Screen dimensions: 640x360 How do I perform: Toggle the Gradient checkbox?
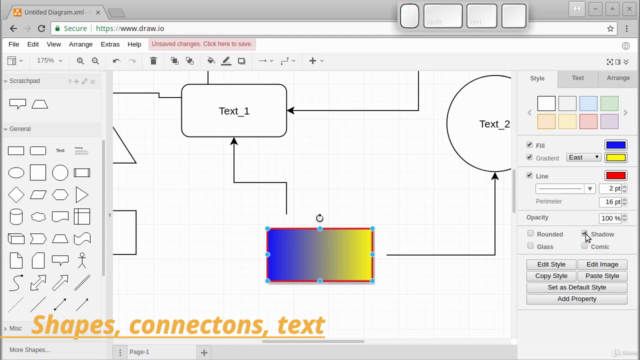pyautogui.click(x=529, y=157)
